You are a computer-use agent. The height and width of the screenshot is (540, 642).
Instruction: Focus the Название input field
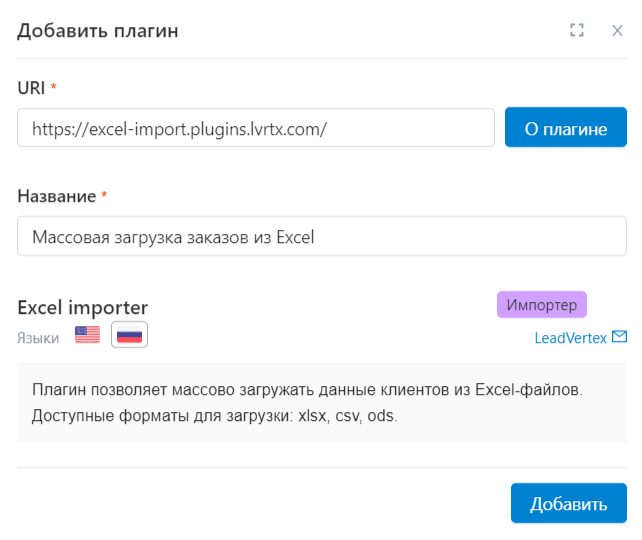pyautogui.click(x=321, y=236)
